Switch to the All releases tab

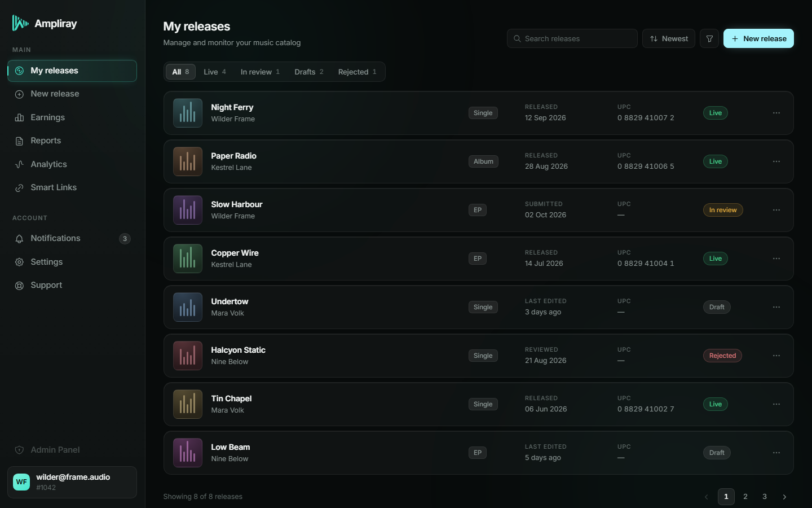(x=180, y=72)
